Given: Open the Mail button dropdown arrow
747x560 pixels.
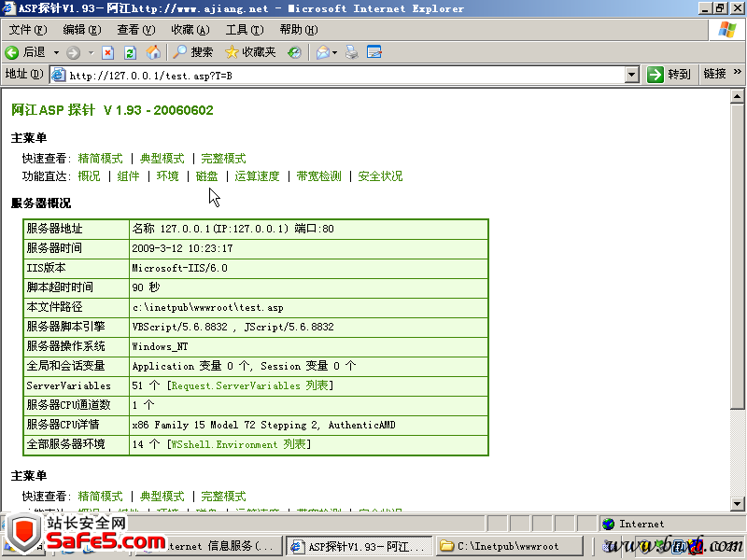Looking at the screenshot, I should click(x=335, y=52).
